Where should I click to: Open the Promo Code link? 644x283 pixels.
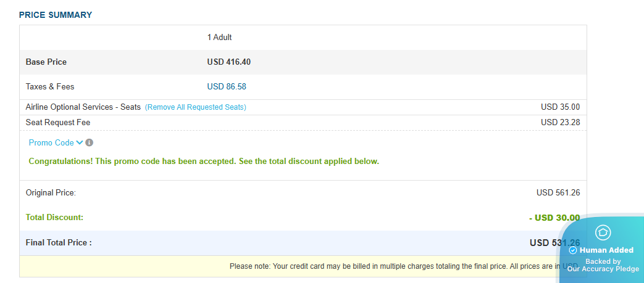click(x=51, y=142)
